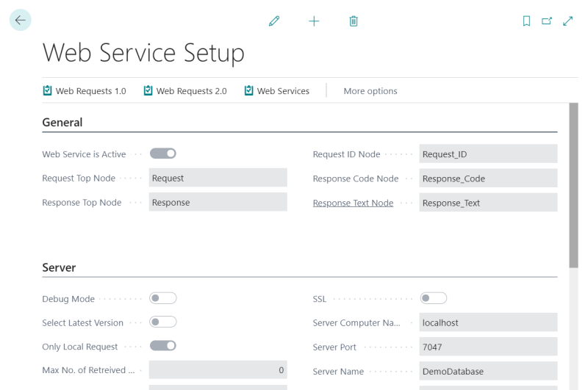Viewport: 588px width, 390px height.
Task: Disable the Only Local Request switch
Action: coord(163,345)
